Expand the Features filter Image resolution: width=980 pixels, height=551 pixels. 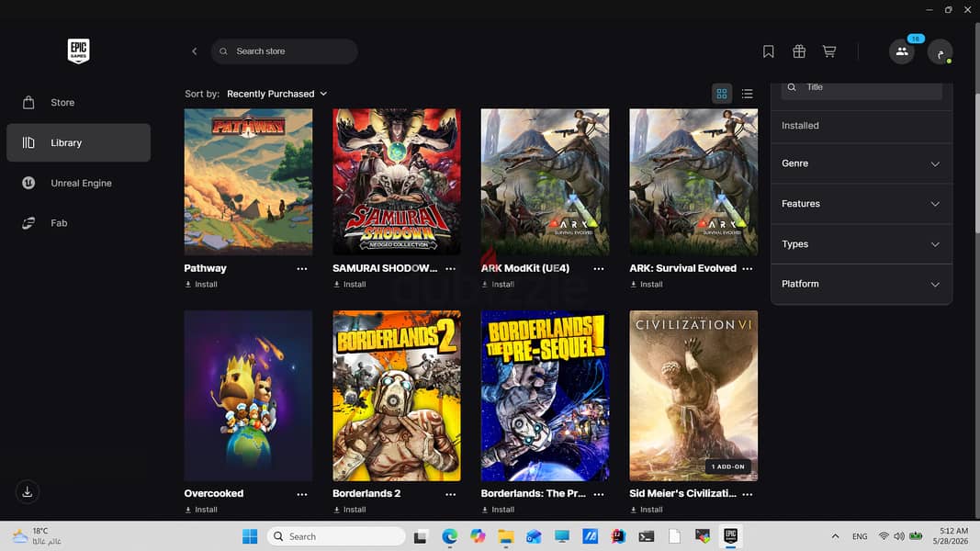click(x=862, y=204)
